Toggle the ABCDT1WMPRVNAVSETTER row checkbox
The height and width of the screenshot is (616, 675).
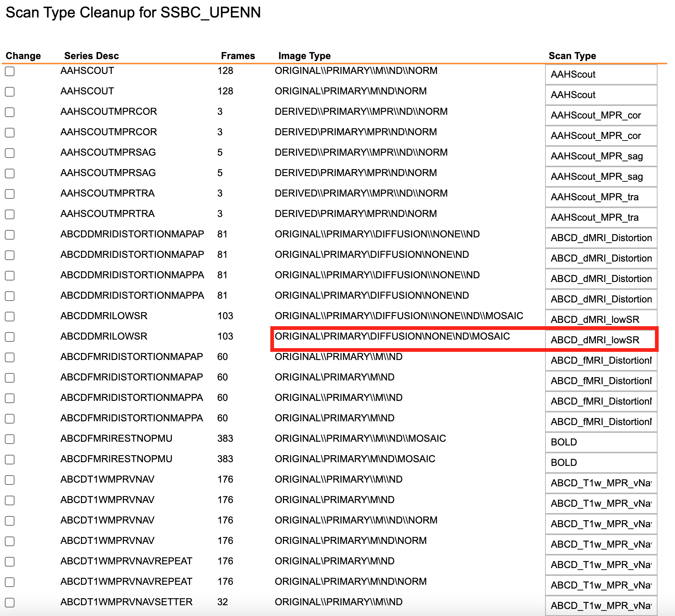[10, 603]
